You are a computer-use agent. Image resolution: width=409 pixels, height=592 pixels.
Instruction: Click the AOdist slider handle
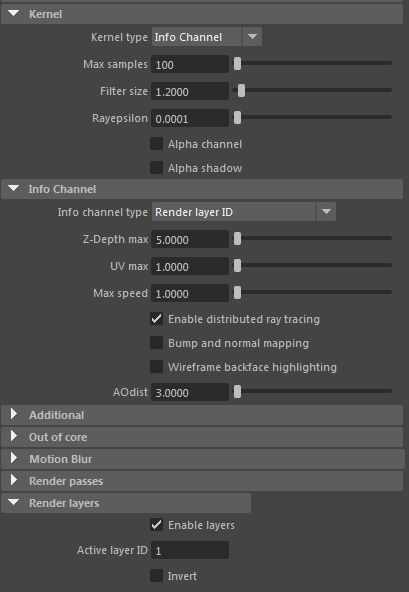pos(237,392)
